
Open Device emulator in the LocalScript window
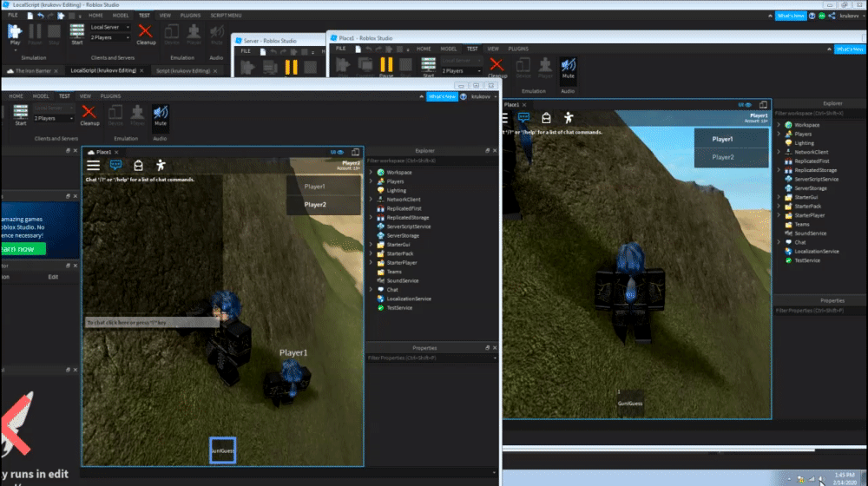172,35
